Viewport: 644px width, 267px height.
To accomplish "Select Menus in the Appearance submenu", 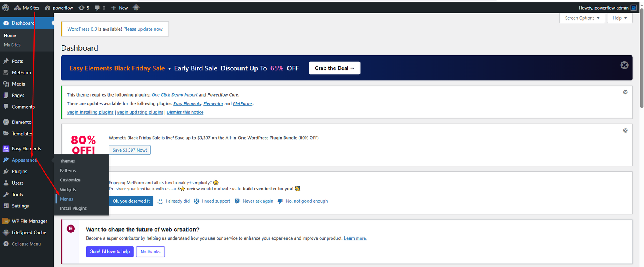I will 67,199.
